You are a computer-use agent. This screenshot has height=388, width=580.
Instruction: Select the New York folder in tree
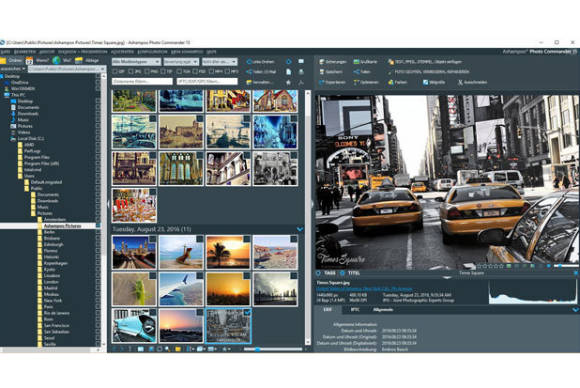(x=53, y=300)
